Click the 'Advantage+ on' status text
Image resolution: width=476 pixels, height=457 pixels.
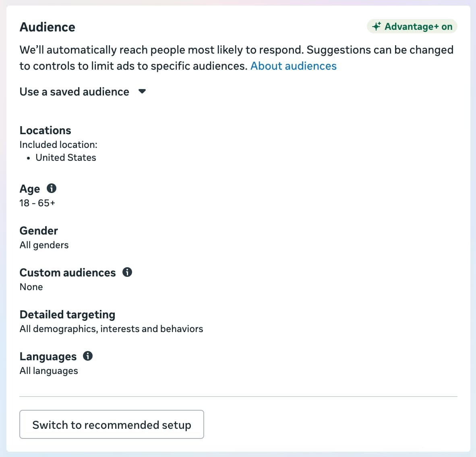pos(418,27)
